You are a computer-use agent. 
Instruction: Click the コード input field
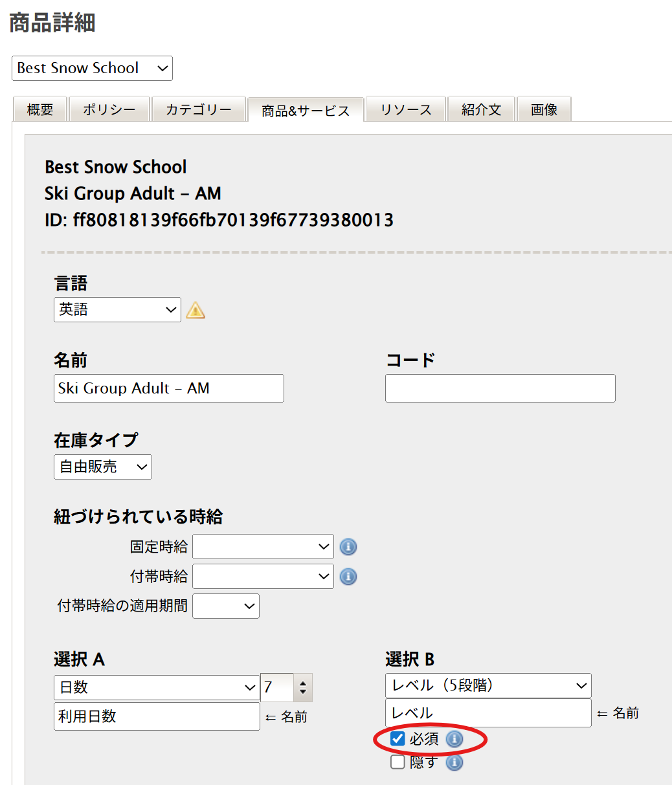(x=500, y=388)
